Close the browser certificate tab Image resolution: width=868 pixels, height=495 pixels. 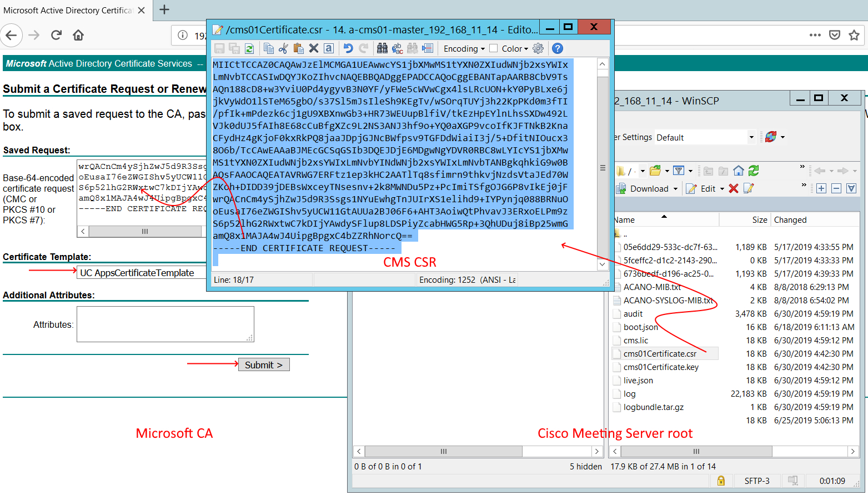click(142, 10)
